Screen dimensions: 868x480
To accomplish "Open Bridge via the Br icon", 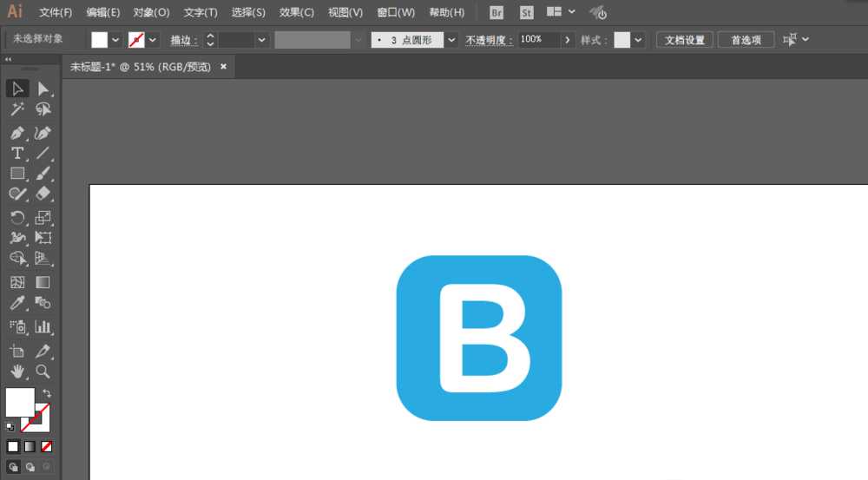I will 496,12.
